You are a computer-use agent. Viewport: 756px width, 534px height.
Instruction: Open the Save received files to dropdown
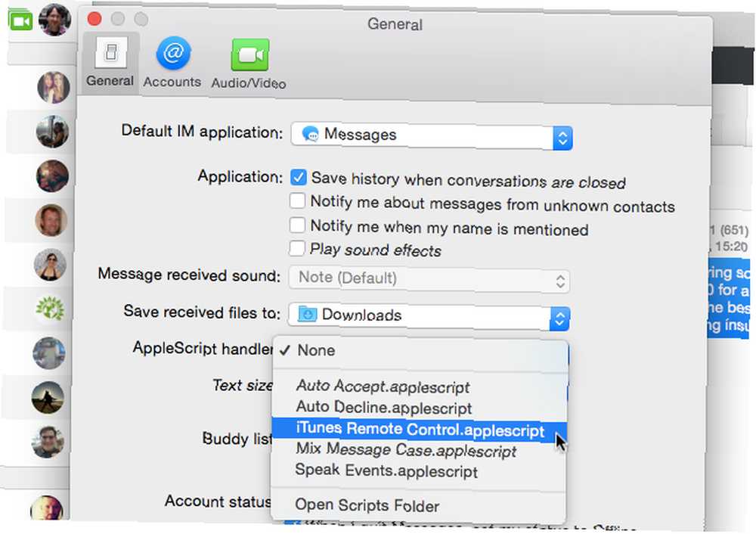coord(429,316)
